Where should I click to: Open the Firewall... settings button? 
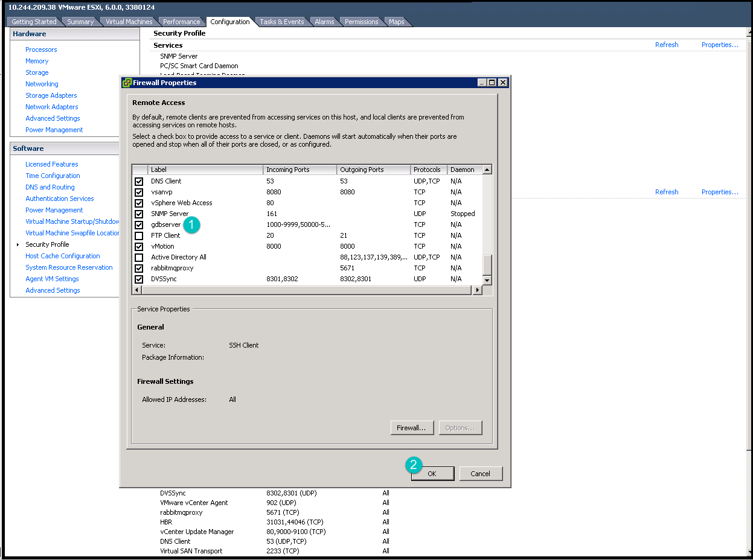412,428
